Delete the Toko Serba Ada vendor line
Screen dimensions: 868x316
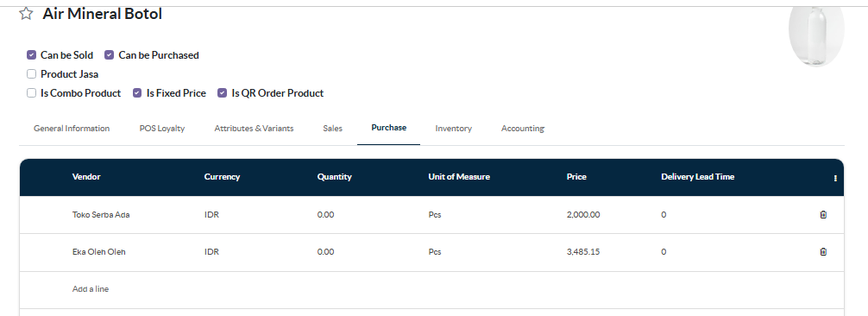823,214
